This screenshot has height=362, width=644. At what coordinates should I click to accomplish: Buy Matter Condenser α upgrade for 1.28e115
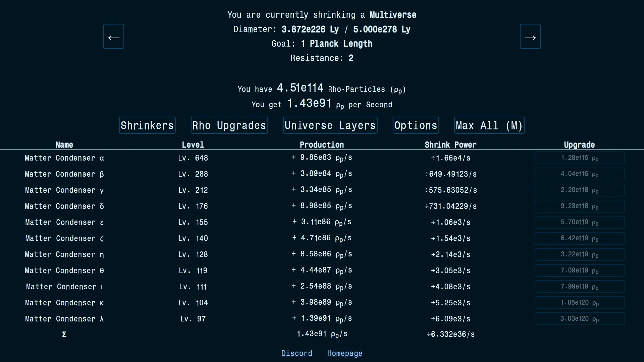pyautogui.click(x=579, y=158)
